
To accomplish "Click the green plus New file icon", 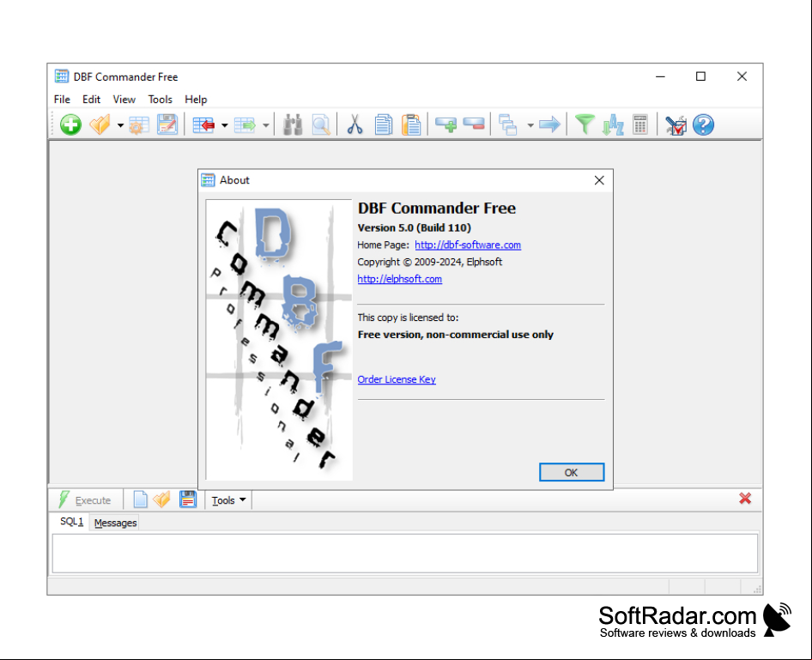I will (70, 124).
